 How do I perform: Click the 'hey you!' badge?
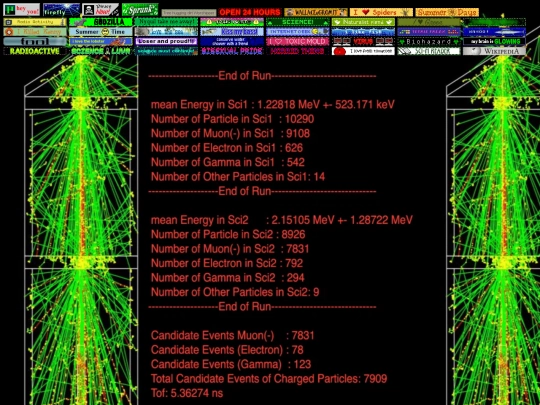pyautogui.click(x=22, y=10)
